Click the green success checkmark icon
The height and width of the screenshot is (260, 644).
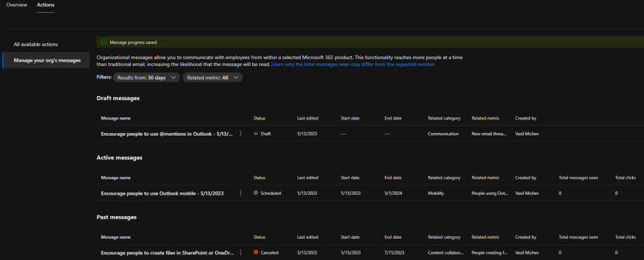click(104, 42)
